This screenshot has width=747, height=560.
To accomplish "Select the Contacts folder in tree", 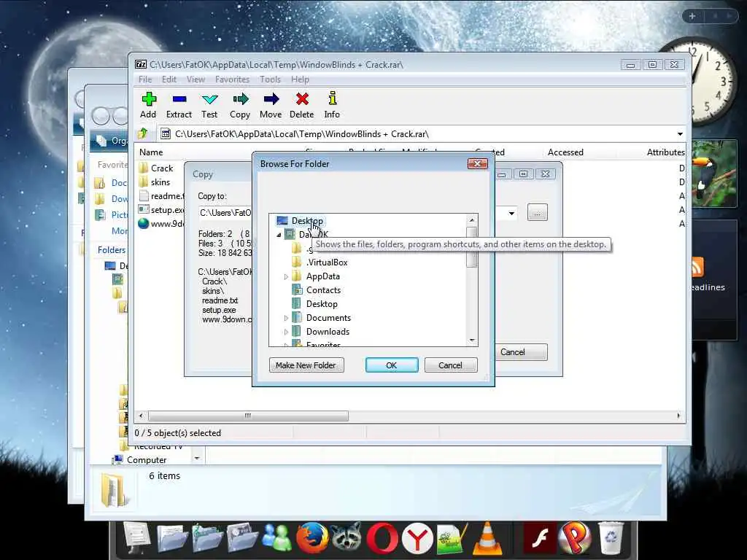I will (x=323, y=290).
